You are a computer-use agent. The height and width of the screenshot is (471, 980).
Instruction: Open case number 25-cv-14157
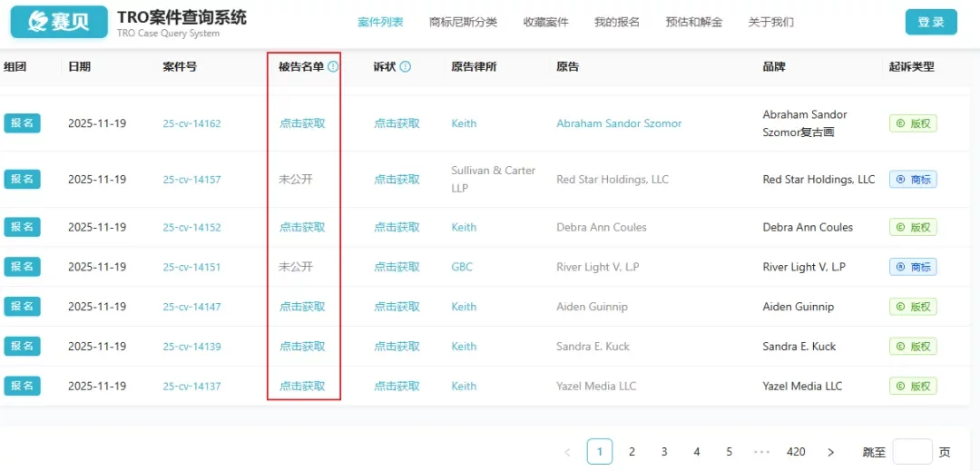[191, 180]
